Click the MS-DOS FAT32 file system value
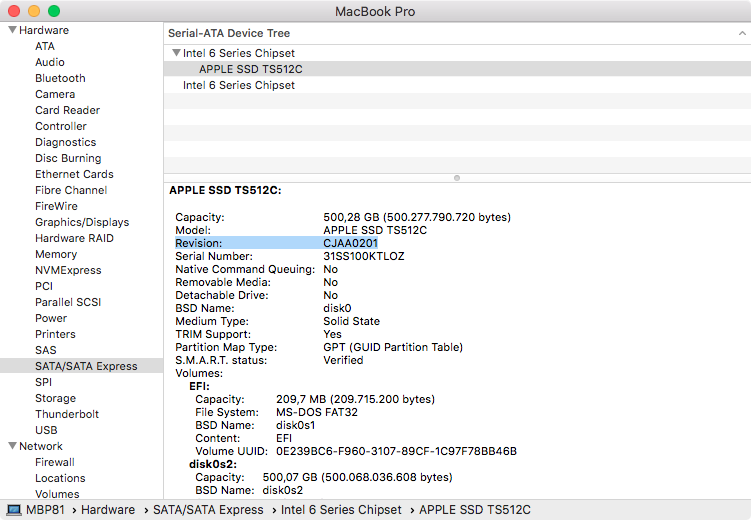Image resolution: width=751 pixels, height=520 pixels. point(317,412)
